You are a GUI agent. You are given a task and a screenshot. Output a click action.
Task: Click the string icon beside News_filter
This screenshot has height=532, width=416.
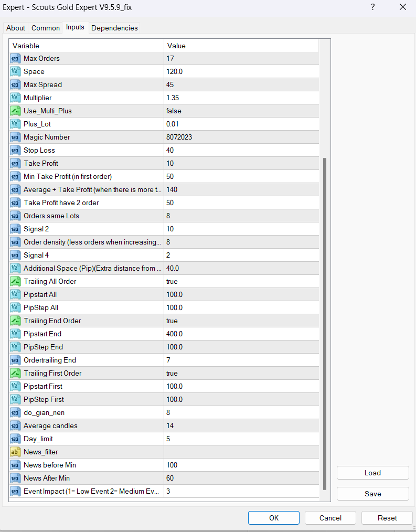pyautogui.click(x=15, y=452)
